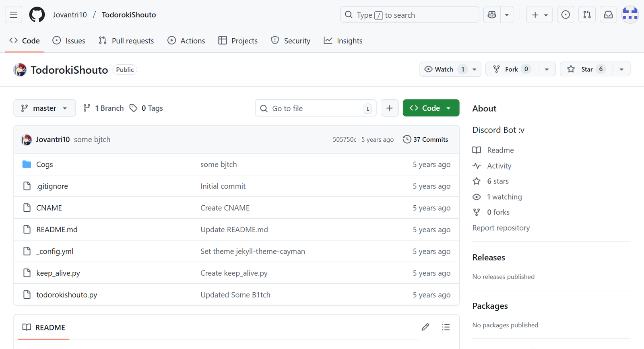The image size is (644, 349).
Task: Expand the star lists dropdown arrow
Action: (x=621, y=69)
